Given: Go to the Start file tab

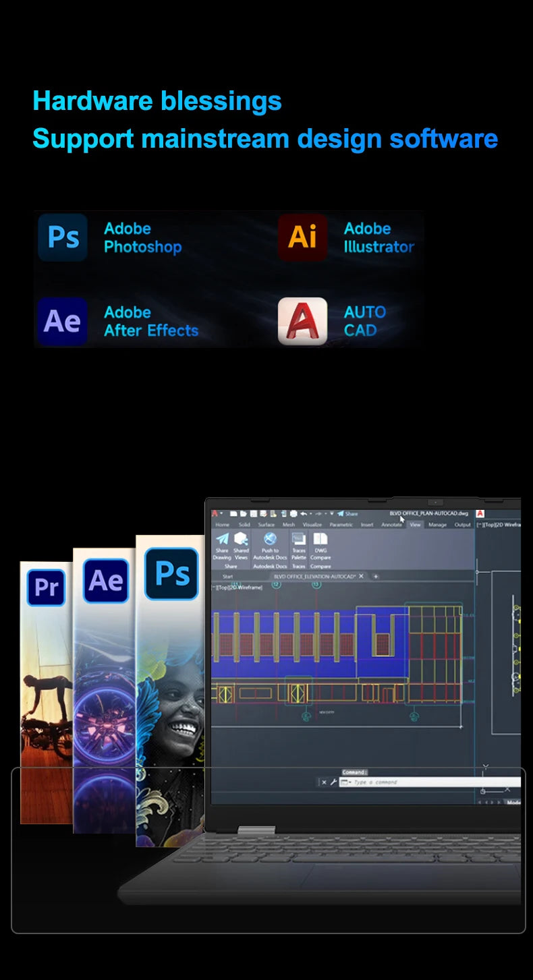Looking at the screenshot, I should pyautogui.click(x=227, y=576).
